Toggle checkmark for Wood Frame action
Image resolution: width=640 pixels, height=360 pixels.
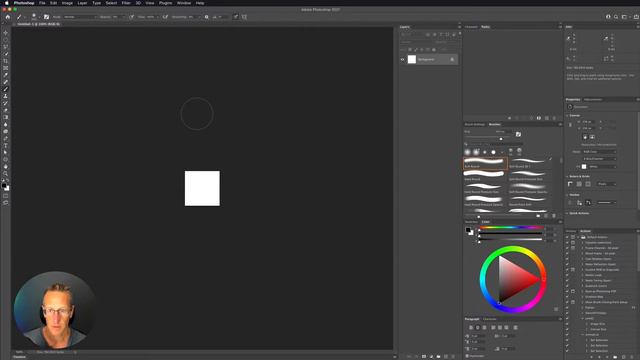click(567, 253)
